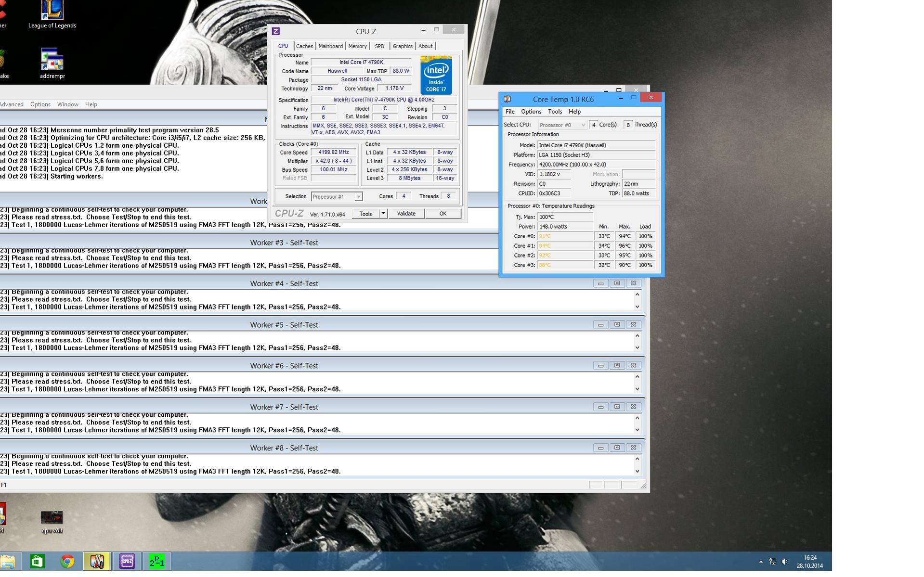Click the down scroll arrow in Worker #5

pos(637,347)
